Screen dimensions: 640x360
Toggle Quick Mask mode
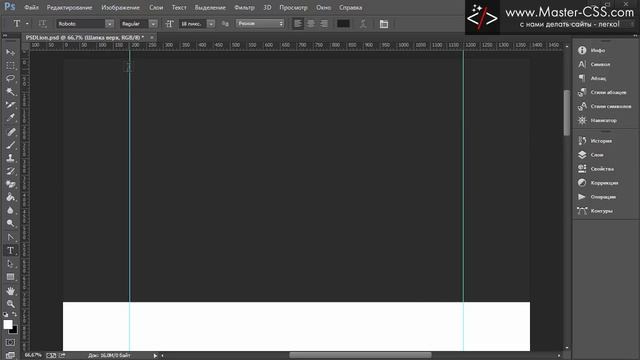point(11,342)
